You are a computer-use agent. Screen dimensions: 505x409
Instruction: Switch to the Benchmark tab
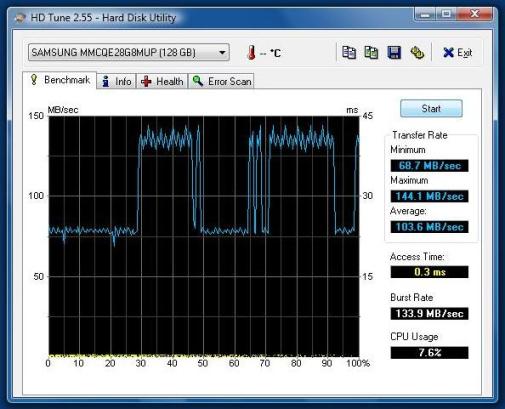click(60, 80)
